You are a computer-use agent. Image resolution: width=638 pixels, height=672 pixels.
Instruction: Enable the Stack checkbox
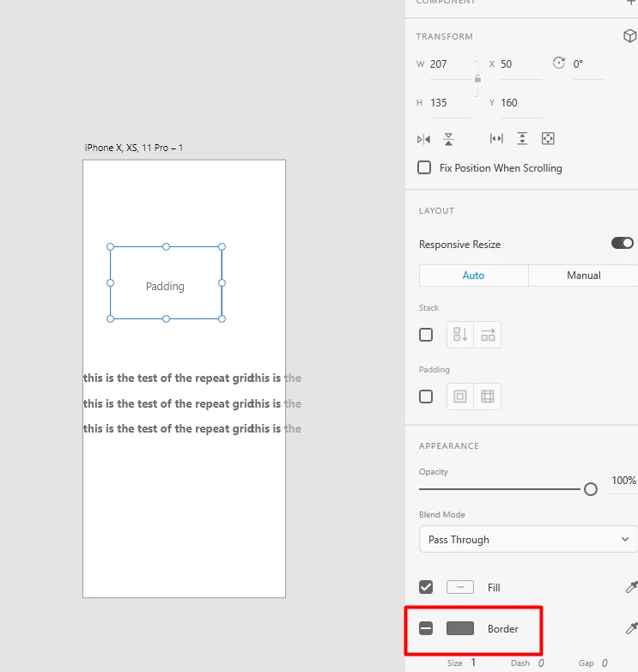(426, 335)
